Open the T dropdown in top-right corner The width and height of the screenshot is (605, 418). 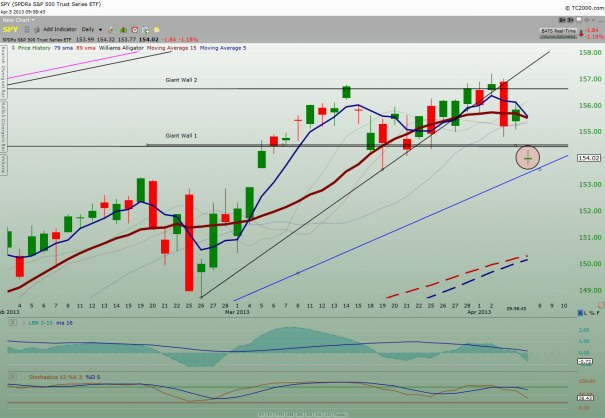click(x=571, y=20)
